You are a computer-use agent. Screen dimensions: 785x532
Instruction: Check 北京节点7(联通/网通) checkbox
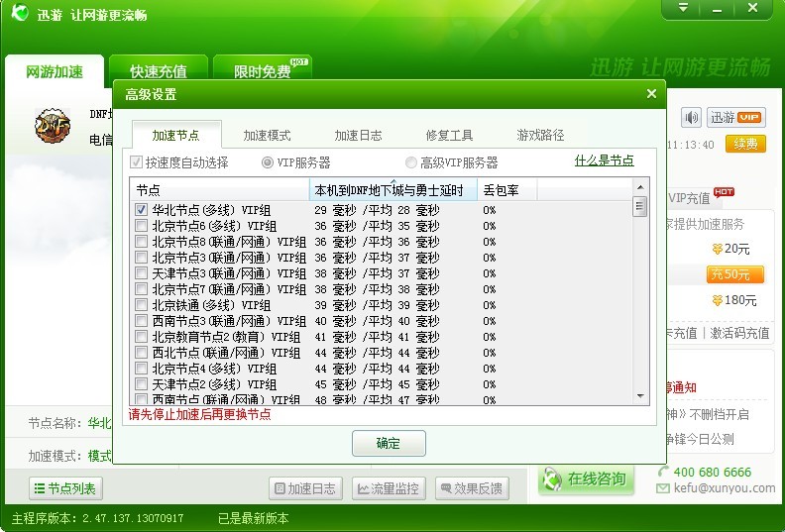pos(141,289)
